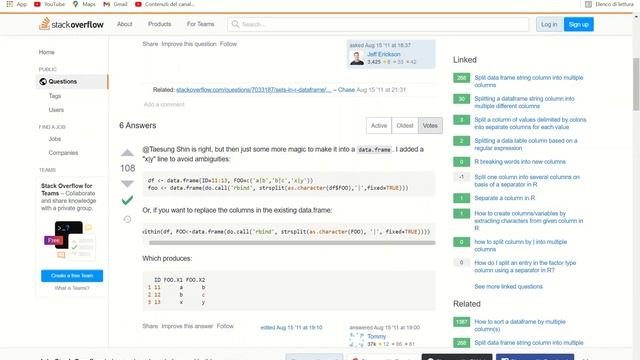The image size is (640, 360).
Task: Open the answer's activity history clock icon
Action: click(x=127, y=219)
